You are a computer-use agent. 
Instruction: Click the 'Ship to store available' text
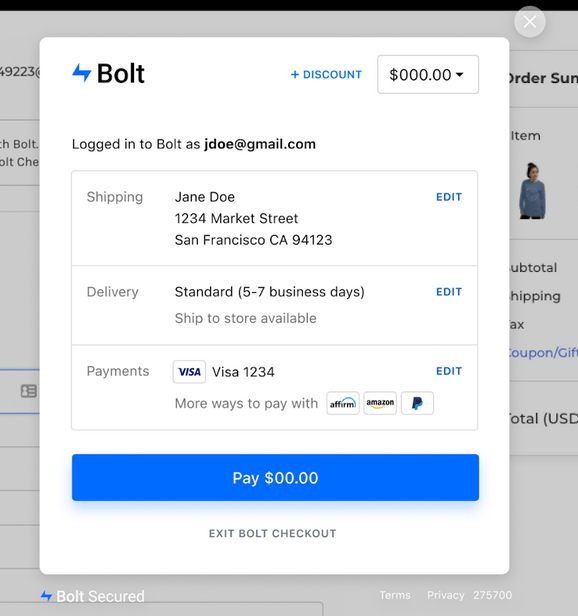click(x=246, y=318)
